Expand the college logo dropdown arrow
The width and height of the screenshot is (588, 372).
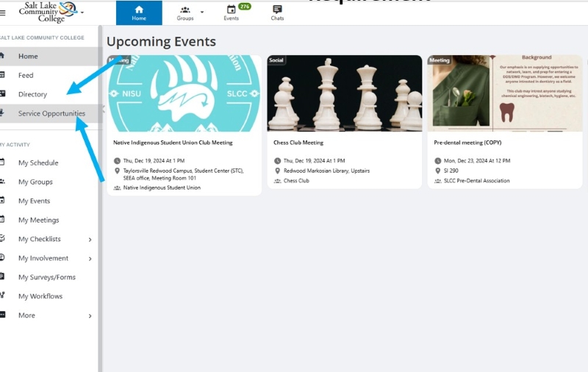pos(82,12)
